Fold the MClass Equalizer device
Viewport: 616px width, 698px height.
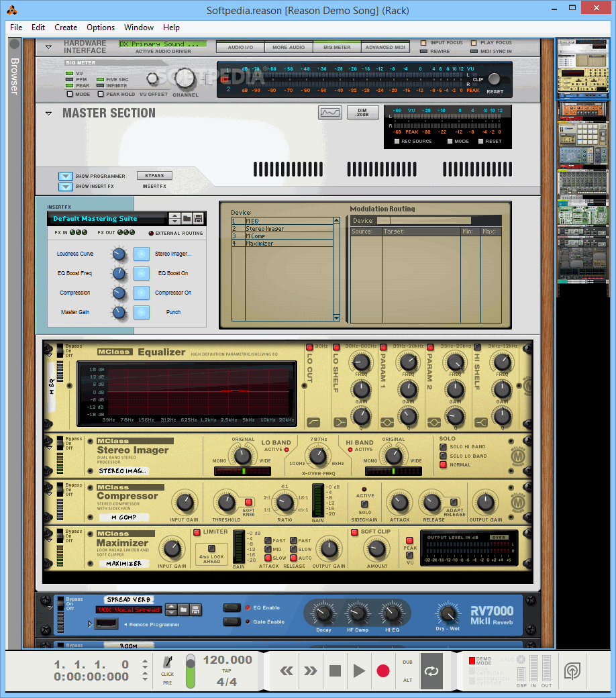click(49, 355)
